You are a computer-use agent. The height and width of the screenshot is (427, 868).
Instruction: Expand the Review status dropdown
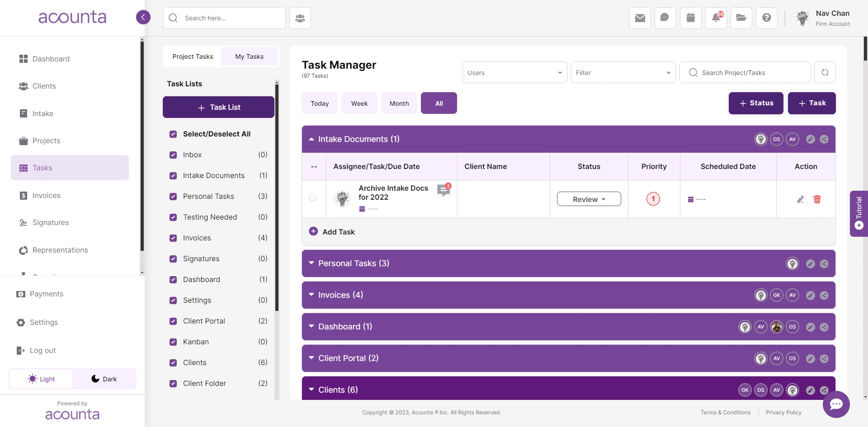588,199
